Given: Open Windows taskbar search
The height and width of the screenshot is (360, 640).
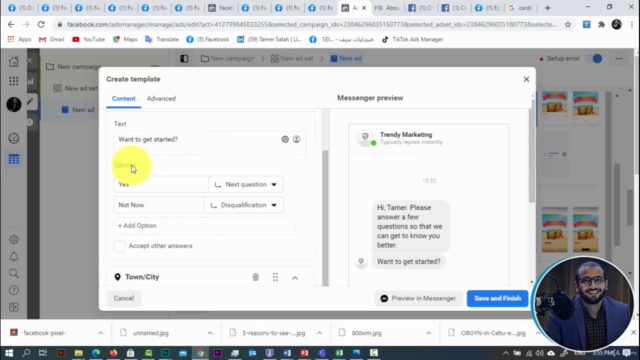Looking at the screenshot, I should click(26, 353).
